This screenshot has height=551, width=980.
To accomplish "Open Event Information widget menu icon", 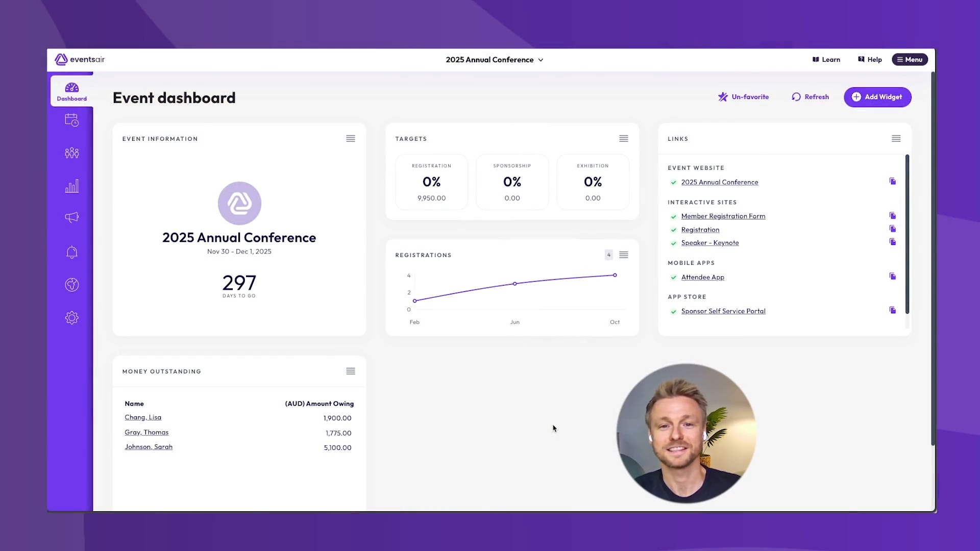I will (x=351, y=139).
